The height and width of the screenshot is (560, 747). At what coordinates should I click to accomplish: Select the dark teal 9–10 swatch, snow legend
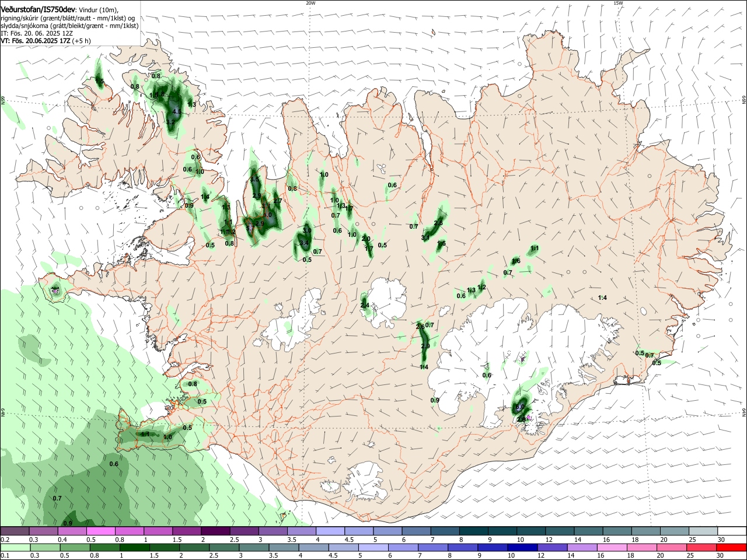coord(503,531)
